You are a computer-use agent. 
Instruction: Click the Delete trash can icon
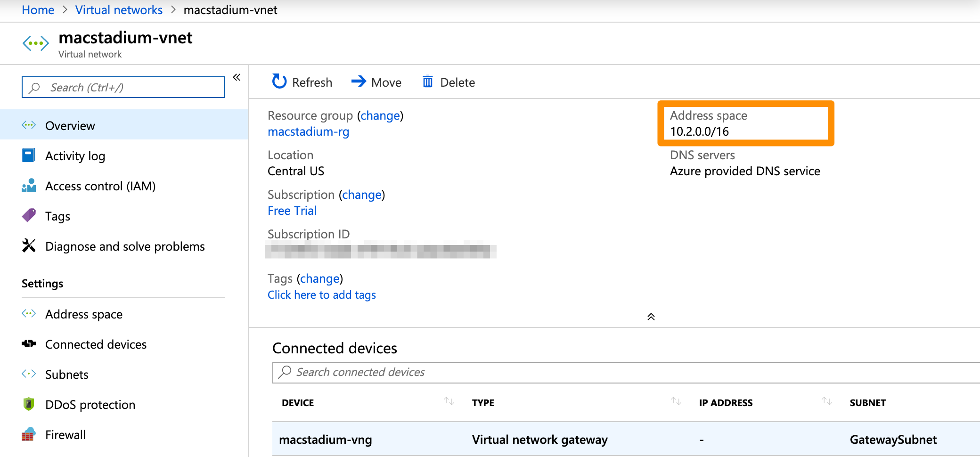(427, 82)
